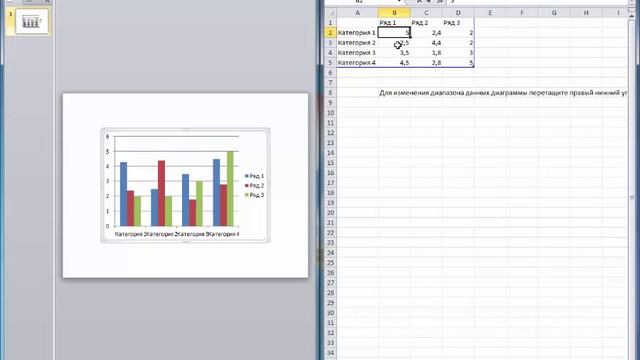This screenshot has width=640, height=360.
Task: Click cell A2 labeled Категория 1
Action: (357, 33)
